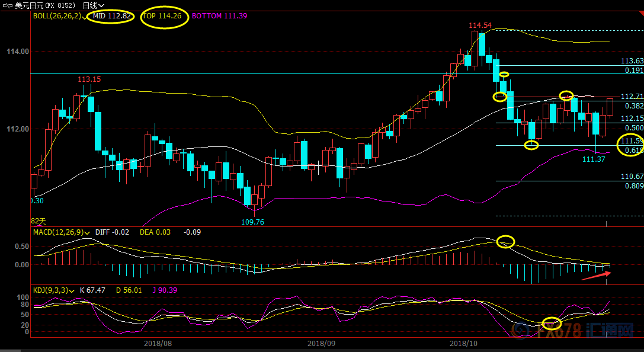Click the 112.71 Fibonacci price label

632,97
